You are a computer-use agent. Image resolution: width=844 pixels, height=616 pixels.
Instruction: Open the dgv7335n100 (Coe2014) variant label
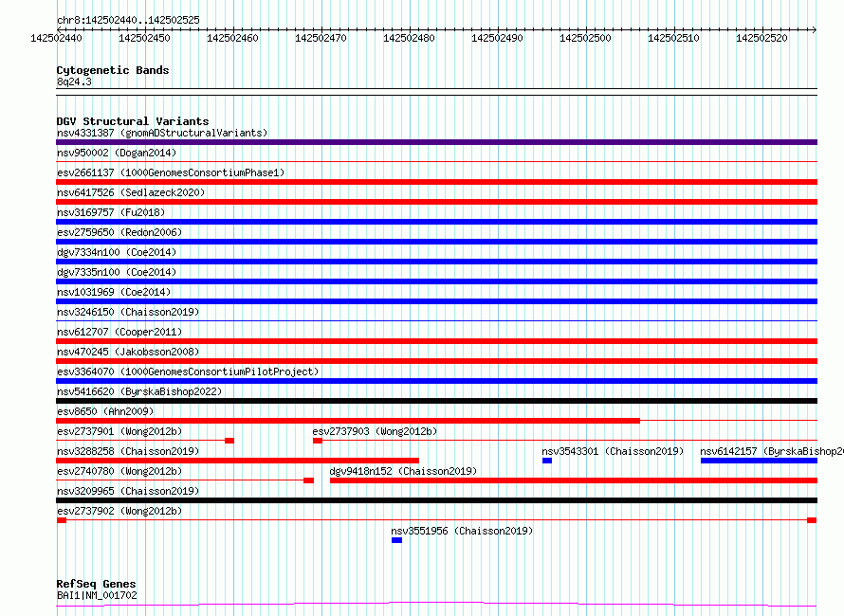click(x=117, y=272)
